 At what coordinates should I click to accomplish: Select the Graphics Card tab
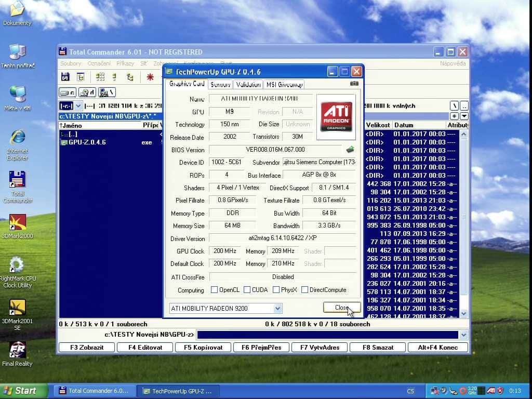pos(187,84)
